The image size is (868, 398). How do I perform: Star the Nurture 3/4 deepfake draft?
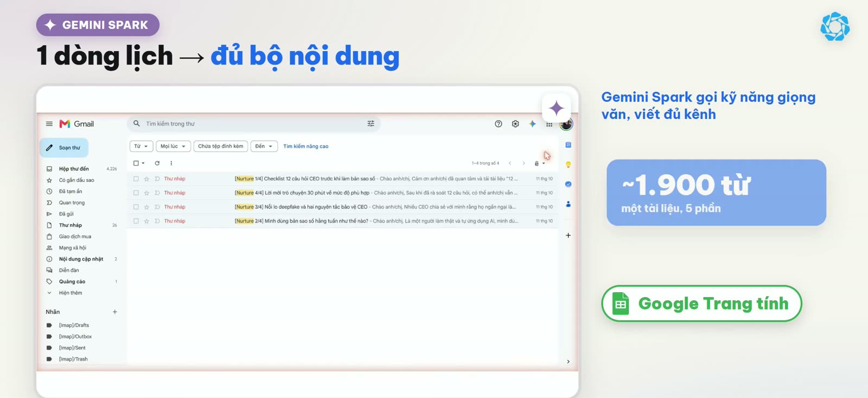pyautogui.click(x=146, y=207)
